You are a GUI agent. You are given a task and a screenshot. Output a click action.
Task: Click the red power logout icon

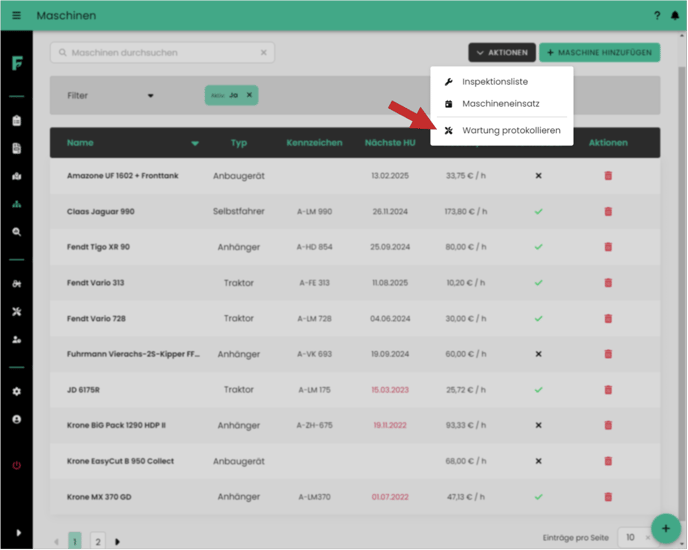pyautogui.click(x=17, y=465)
